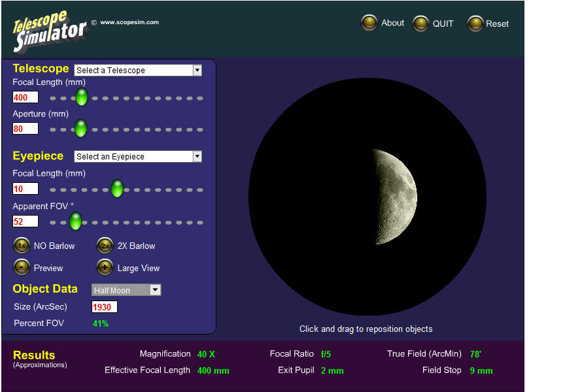This screenshot has width=565, height=392.
Task: Click the Object Data heading
Action: (x=45, y=289)
